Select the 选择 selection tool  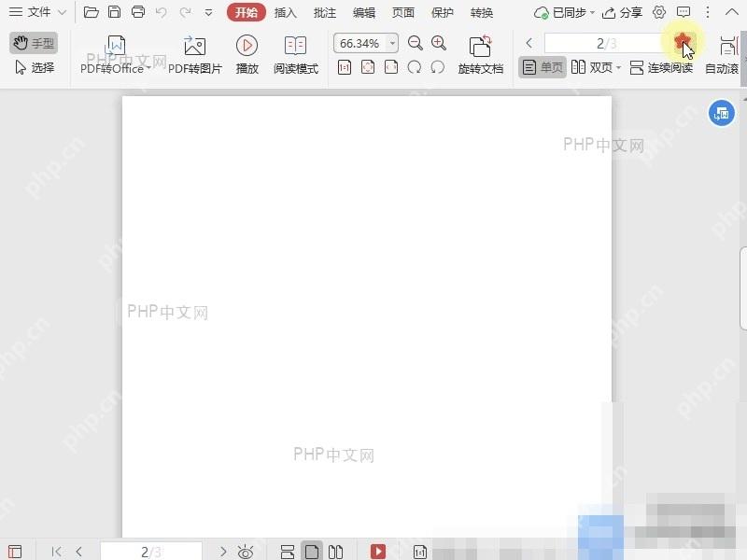35,67
